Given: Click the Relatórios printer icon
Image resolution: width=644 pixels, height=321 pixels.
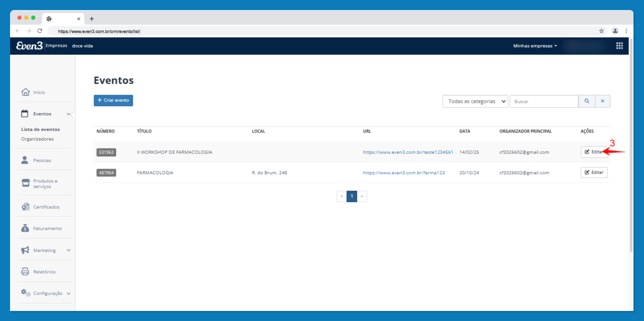Looking at the screenshot, I should pos(26,272).
